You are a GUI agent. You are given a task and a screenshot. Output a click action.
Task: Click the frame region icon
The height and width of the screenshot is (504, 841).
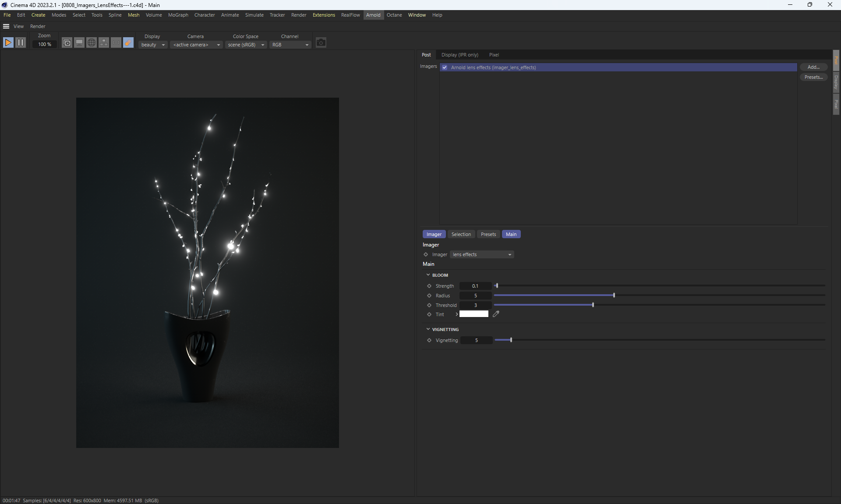[116, 42]
